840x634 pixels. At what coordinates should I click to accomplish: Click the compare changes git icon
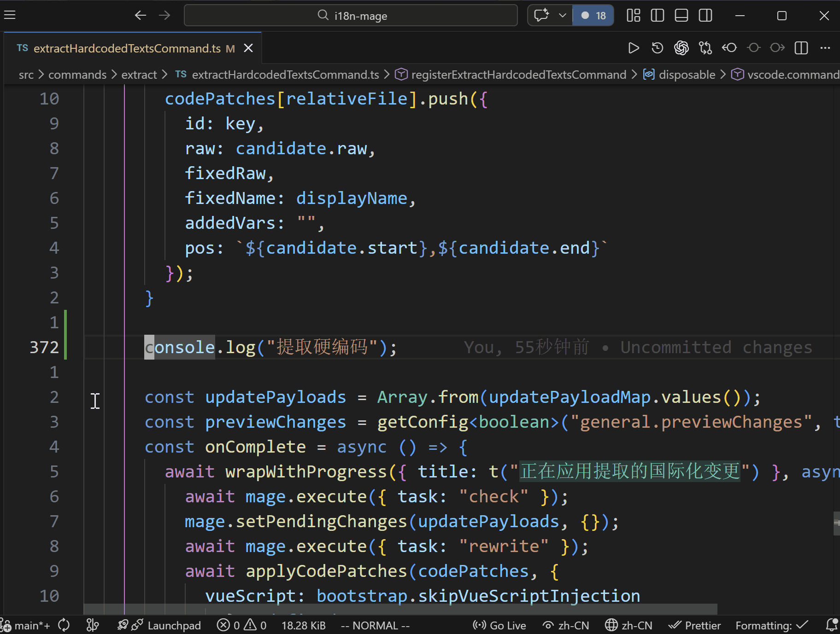[705, 48]
